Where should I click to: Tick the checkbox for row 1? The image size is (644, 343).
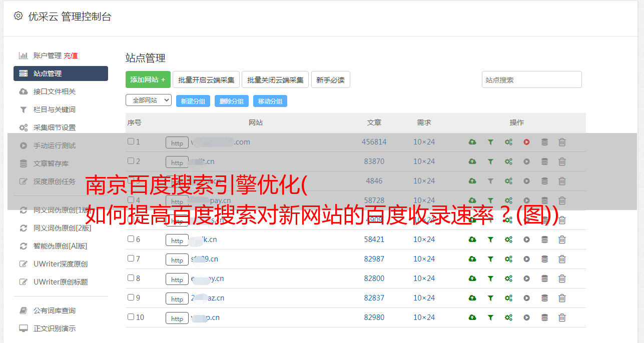pos(131,141)
